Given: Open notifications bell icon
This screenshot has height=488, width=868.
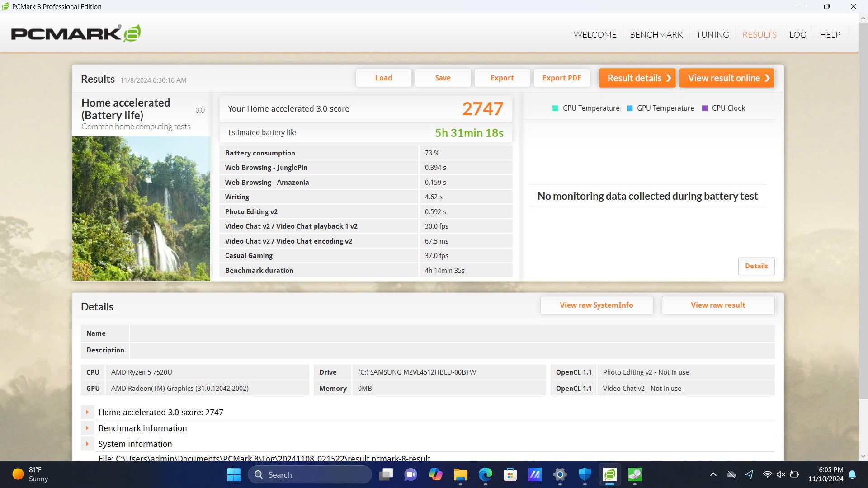Looking at the screenshot, I should [x=852, y=474].
